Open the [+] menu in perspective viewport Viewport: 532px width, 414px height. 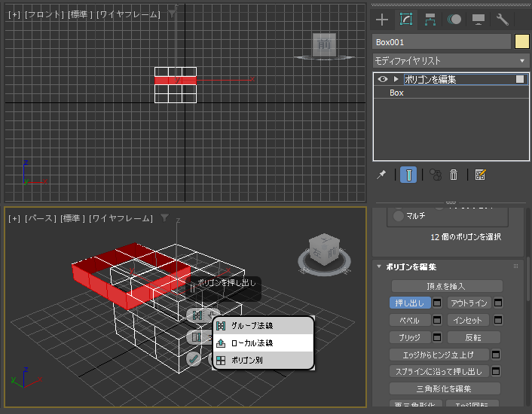coord(14,218)
